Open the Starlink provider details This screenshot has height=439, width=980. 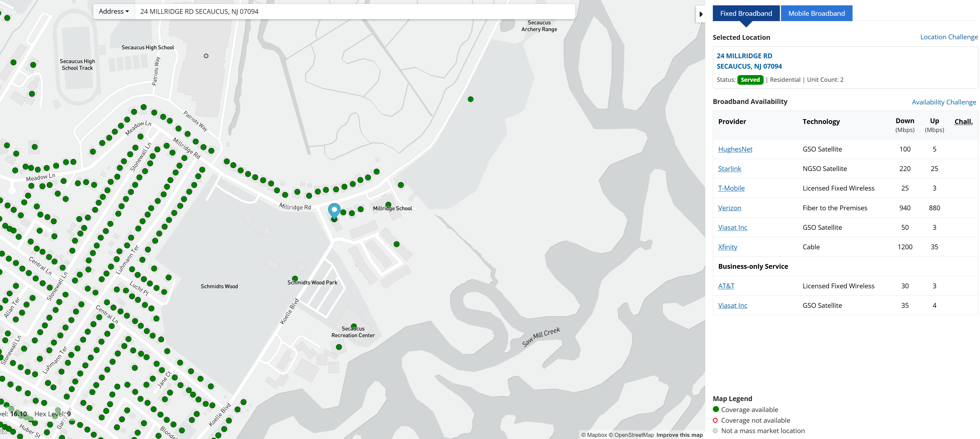729,169
